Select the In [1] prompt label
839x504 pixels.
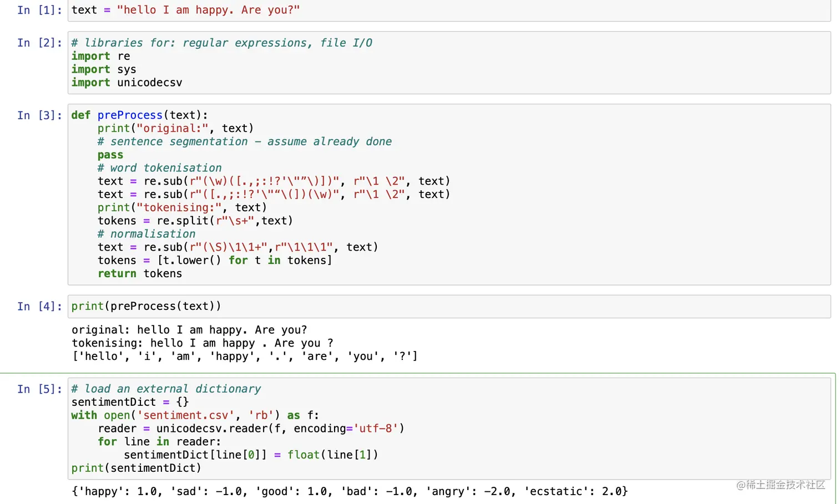click(39, 10)
